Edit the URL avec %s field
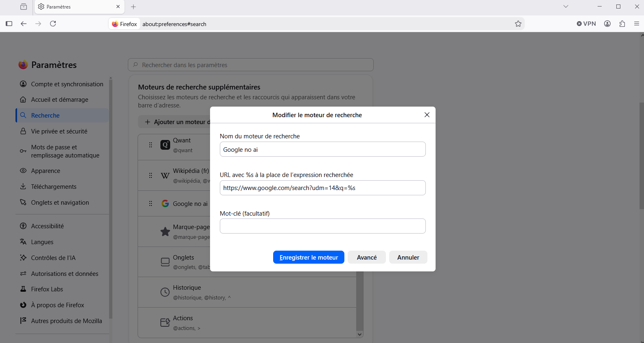The width and height of the screenshot is (644, 343). point(323,188)
